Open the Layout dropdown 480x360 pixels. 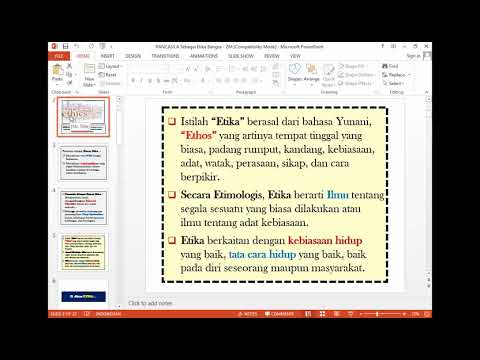pos(111,66)
